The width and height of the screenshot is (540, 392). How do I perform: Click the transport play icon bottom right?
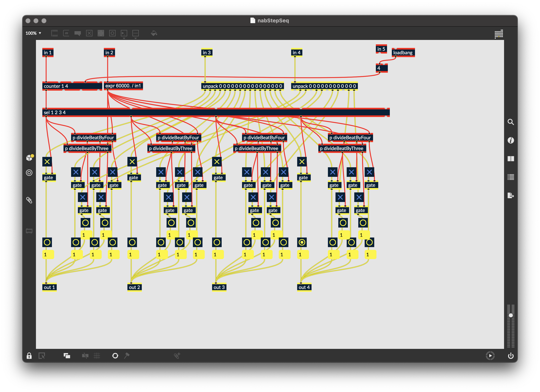490,356
